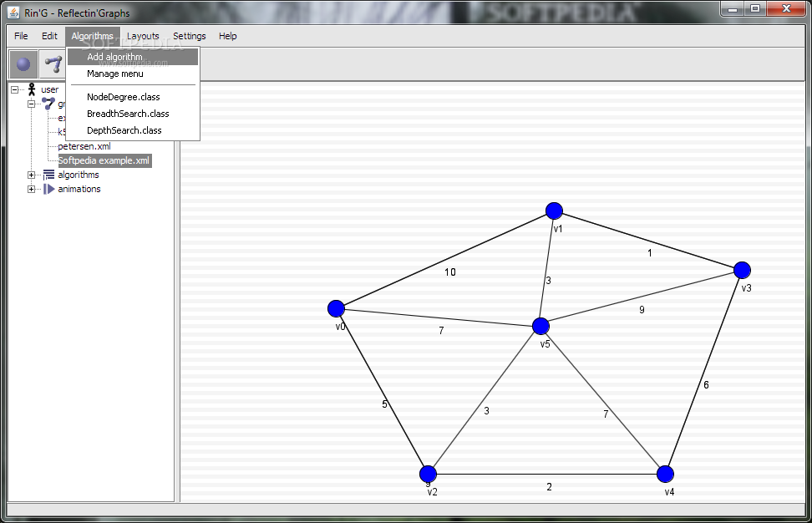The image size is (812, 523).
Task: Click the algorithms list icon
Action: [48, 175]
